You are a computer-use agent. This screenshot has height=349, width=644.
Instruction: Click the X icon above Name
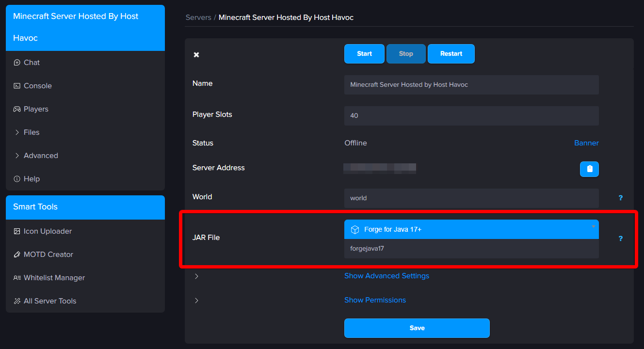click(196, 55)
